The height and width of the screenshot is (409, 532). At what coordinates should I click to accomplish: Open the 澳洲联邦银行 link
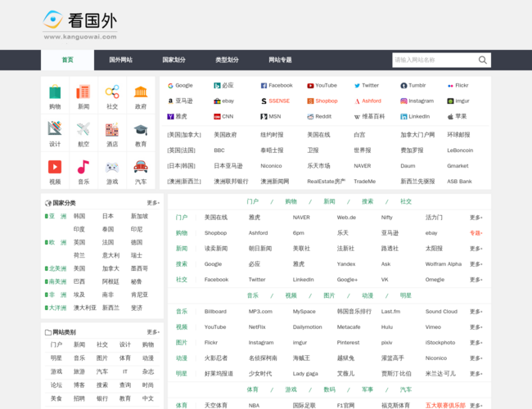tap(231, 182)
